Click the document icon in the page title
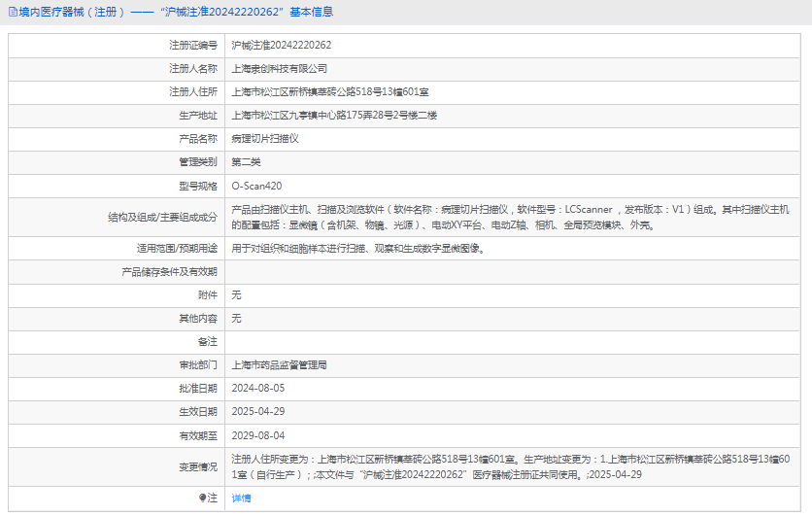 click(13, 12)
